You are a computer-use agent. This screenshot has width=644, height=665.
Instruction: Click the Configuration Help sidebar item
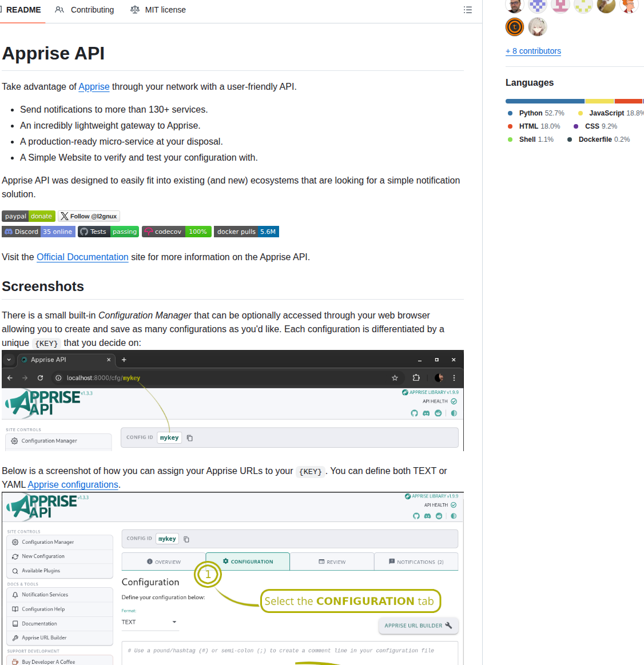[60, 609]
